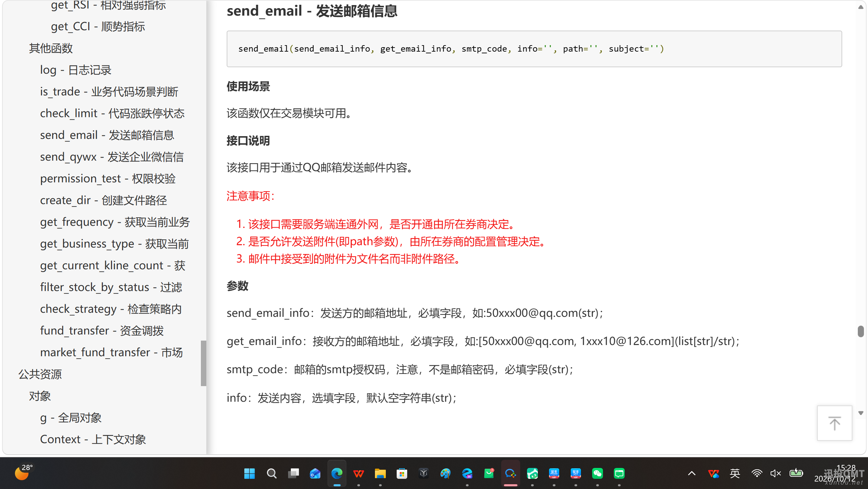
Task: Open Context - 上下文对象 sidebar entry
Action: (93, 439)
